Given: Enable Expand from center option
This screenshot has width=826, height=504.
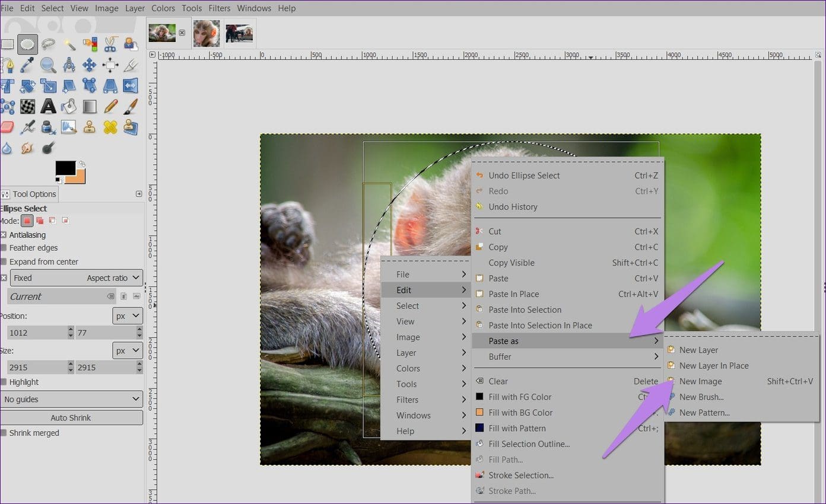Looking at the screenshot, I should [x=3, y=261].
